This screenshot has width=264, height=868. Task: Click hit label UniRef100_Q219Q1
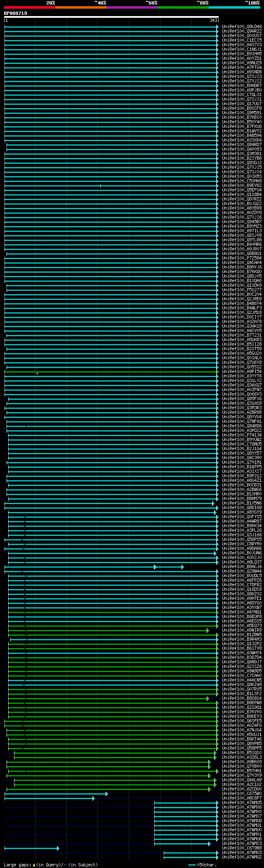242,707
